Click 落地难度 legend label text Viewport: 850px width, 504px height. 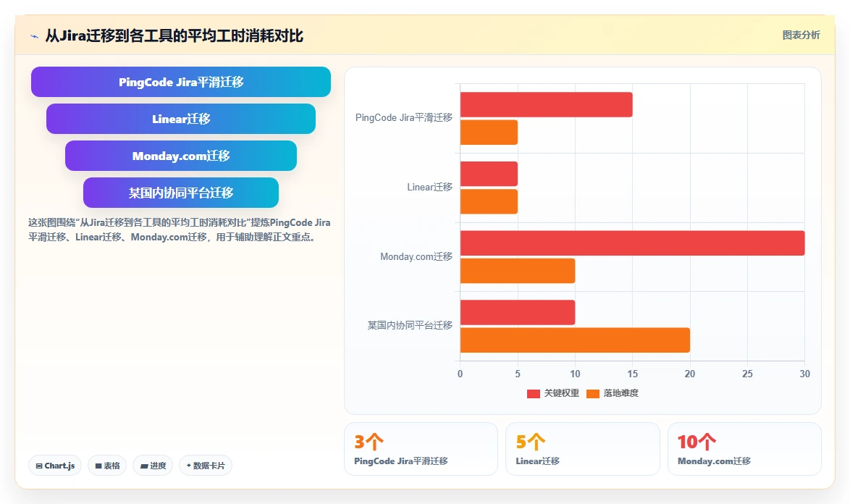click(621, 393)
